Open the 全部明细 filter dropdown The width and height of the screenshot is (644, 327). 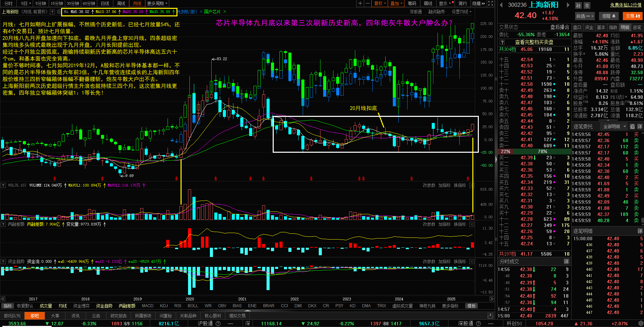614,126
